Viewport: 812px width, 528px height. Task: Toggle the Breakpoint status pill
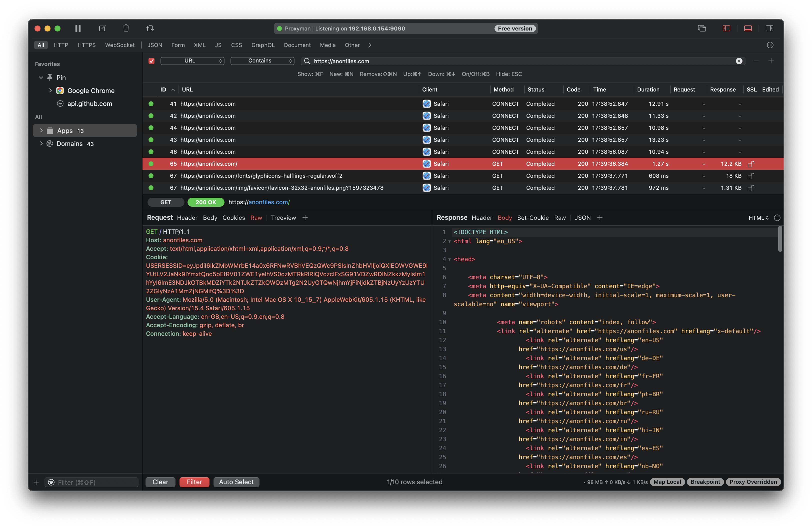705,482
